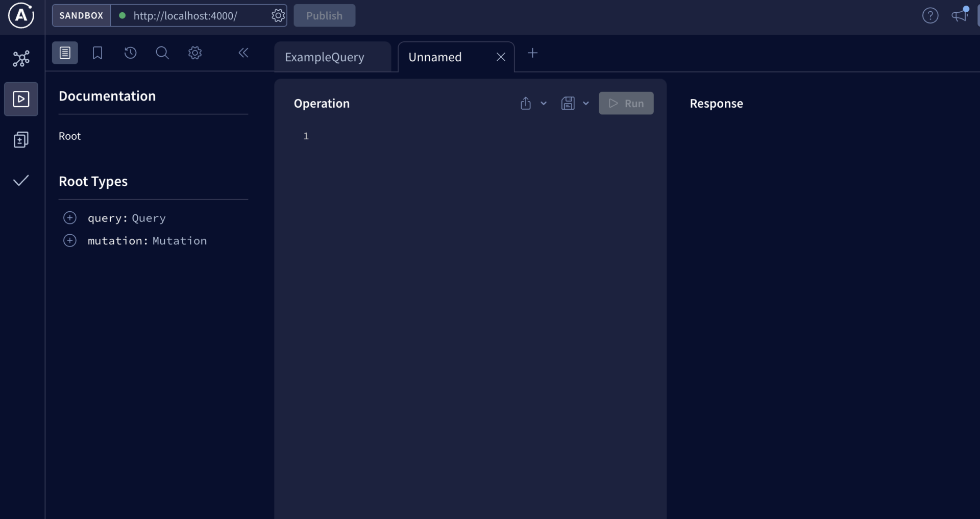Click the Run button
The width and height of the screenshot is (980, 519).
tap(626, 103)
